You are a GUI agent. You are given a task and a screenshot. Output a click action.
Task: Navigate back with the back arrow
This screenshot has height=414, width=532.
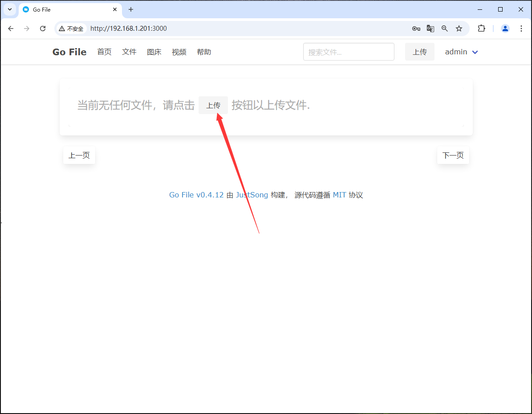tap(11, 28)
